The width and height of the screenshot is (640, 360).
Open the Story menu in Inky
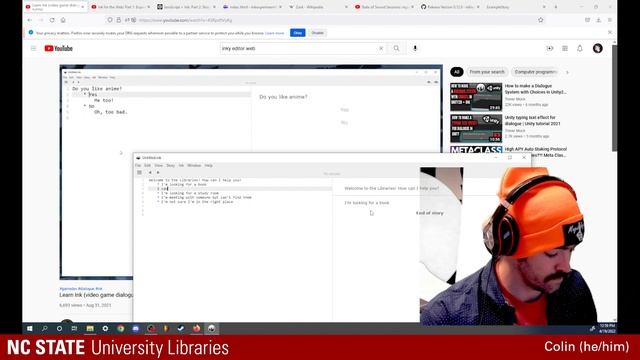171,165
